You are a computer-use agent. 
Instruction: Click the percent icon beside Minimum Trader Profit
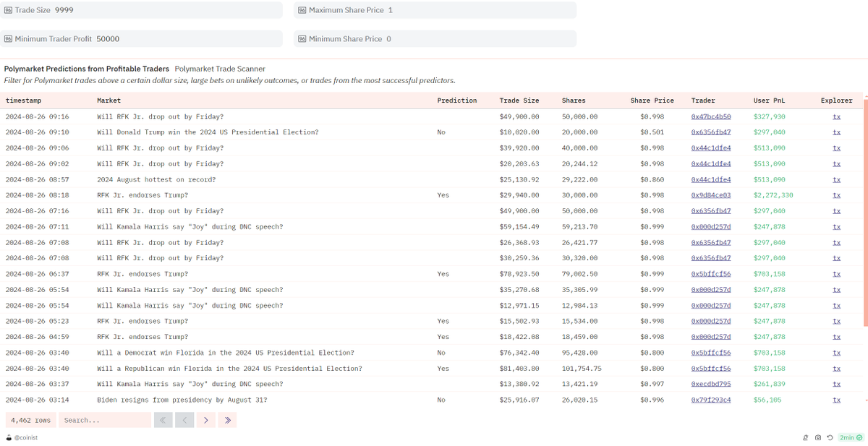[9, 38]
